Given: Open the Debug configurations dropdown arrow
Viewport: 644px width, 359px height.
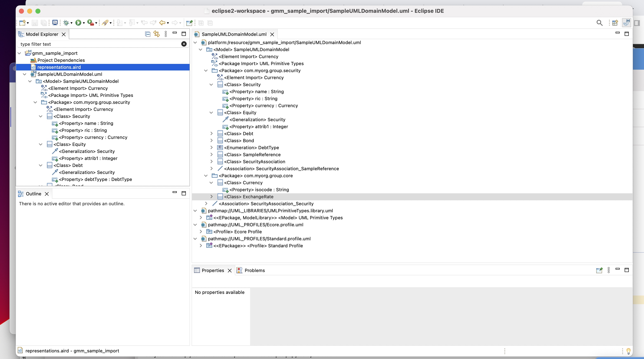Looking at the screenshot, I should click(x=71, y=23).
